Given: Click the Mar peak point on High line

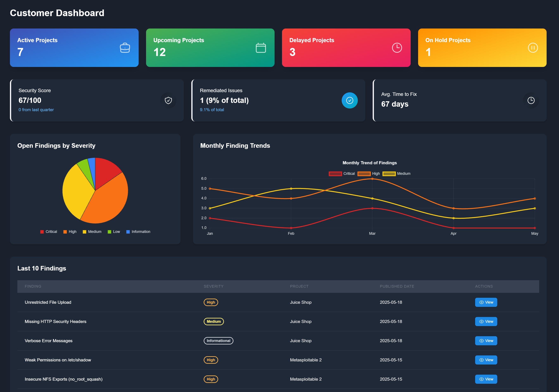Looking at the screenshot, I should pos(372,179).
